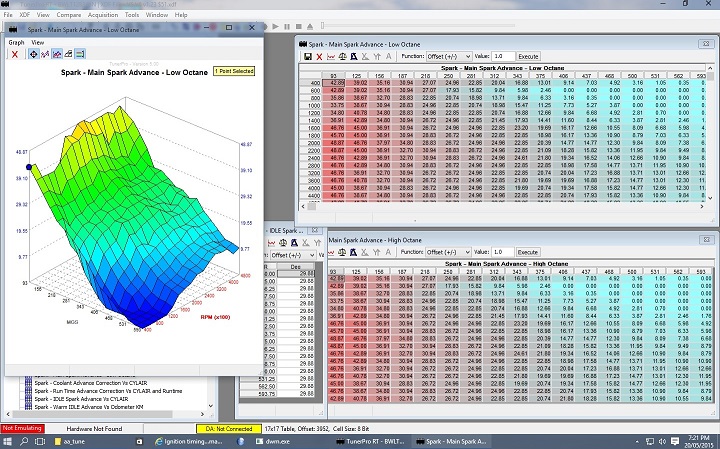Click the save floppy icon in Low Octane table

tap(308, 56)
